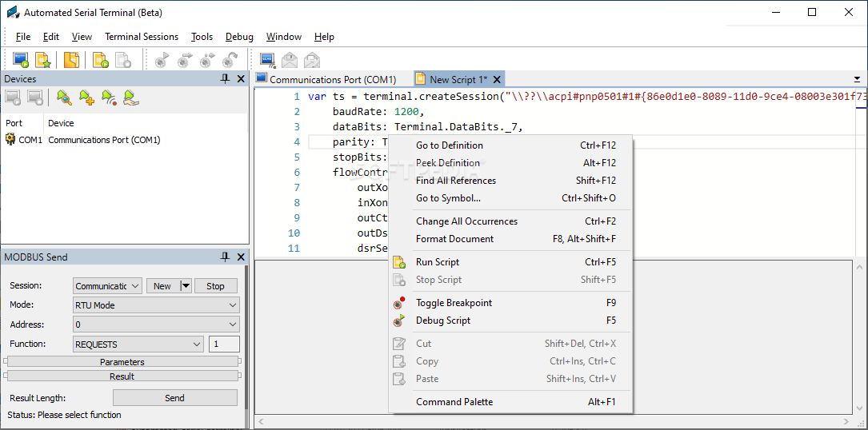Open the Mode dropdown showing RTU Mode
868x430 pixels.
coord(156,305)
